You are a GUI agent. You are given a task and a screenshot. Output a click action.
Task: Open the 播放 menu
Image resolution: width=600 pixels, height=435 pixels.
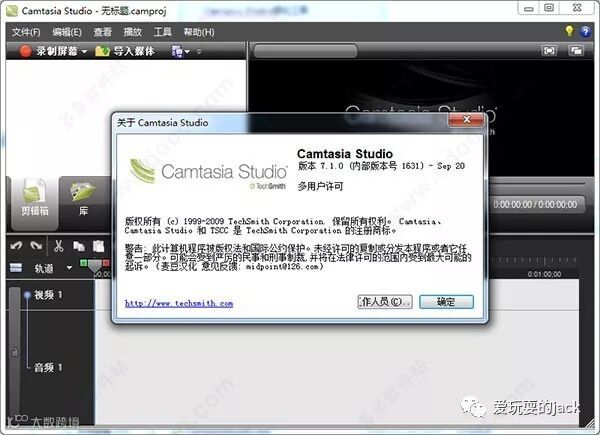(x=133, y=32)
